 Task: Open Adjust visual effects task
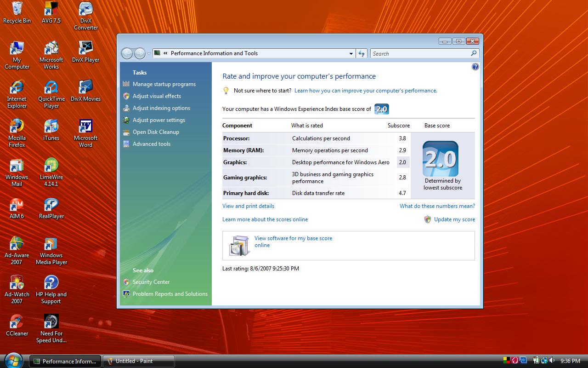pos(157,96)
